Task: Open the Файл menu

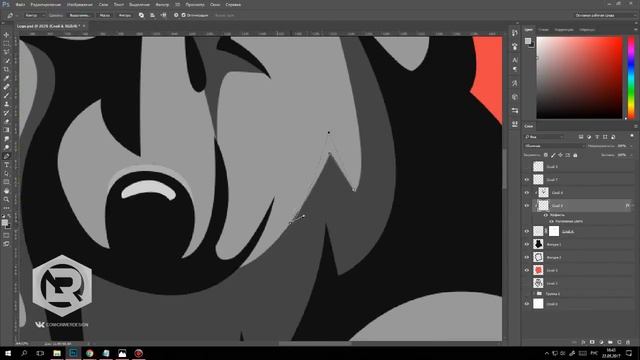Action: 20,4
